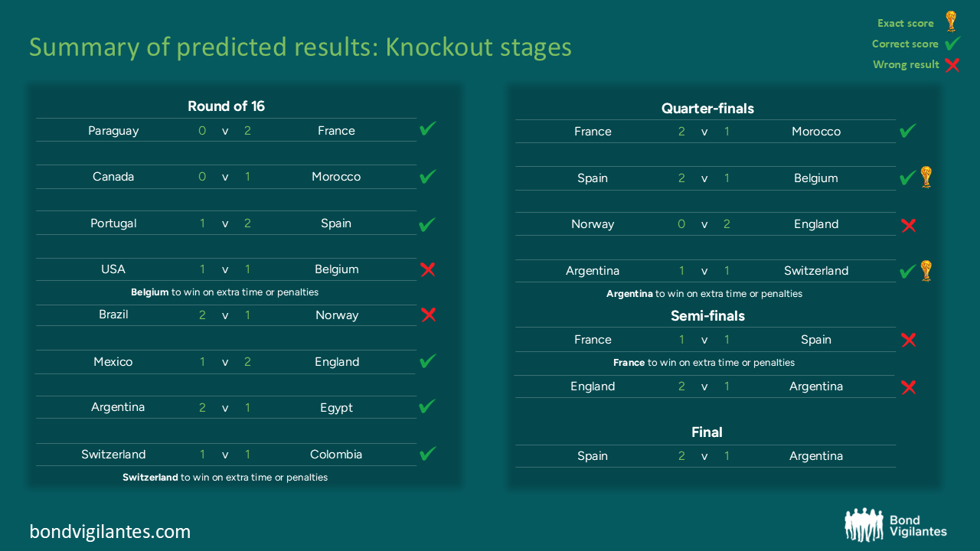Click the trophy icon beside Argentina v Switzerland
The height and width of the screenshot is (551, 980).
click(926, 270)
